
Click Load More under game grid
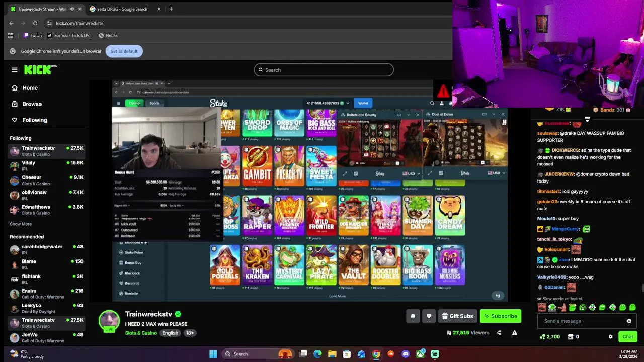[x=338, y=296]
